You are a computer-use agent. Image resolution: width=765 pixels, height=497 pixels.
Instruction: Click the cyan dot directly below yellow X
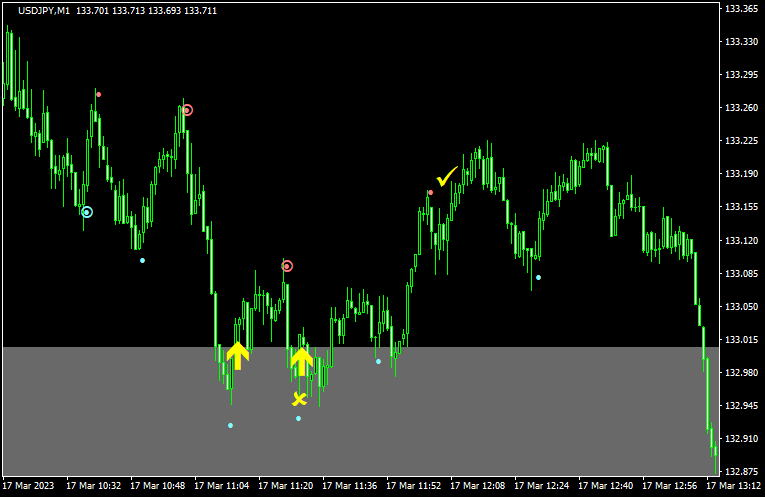coord(298,418)
